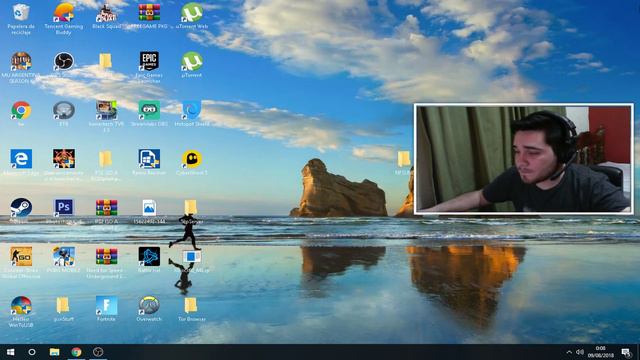Open the shortcut between ETS and Streamlabs OBS
640x360 pixels.
pyautogui.click(x=106, y=110)
